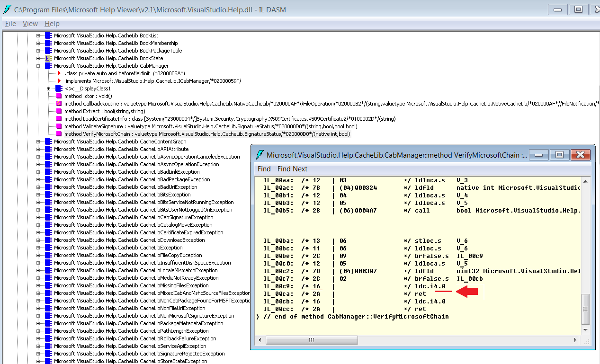Click the red arrow icon for .class private

59,73
